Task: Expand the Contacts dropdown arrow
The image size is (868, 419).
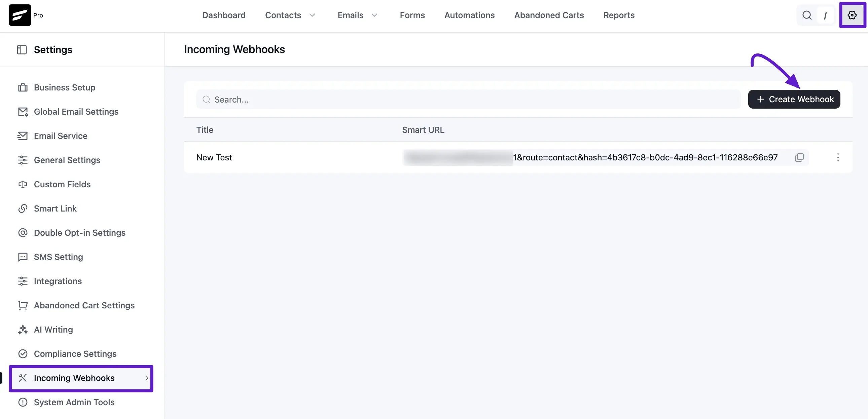Action: click(x=312, y=15)
